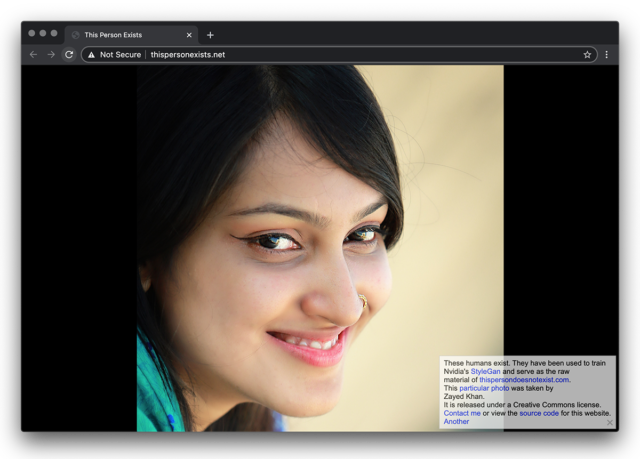Bookmark this page with the star icon
The image size is (640, 459).
[587, 55]
